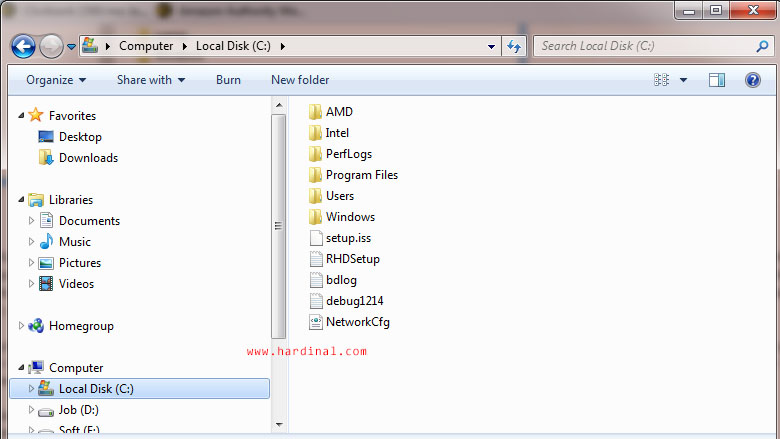Viewport: 780px width, 439px height.
Task: Open Help with the question mark icon
Action: 753,80
